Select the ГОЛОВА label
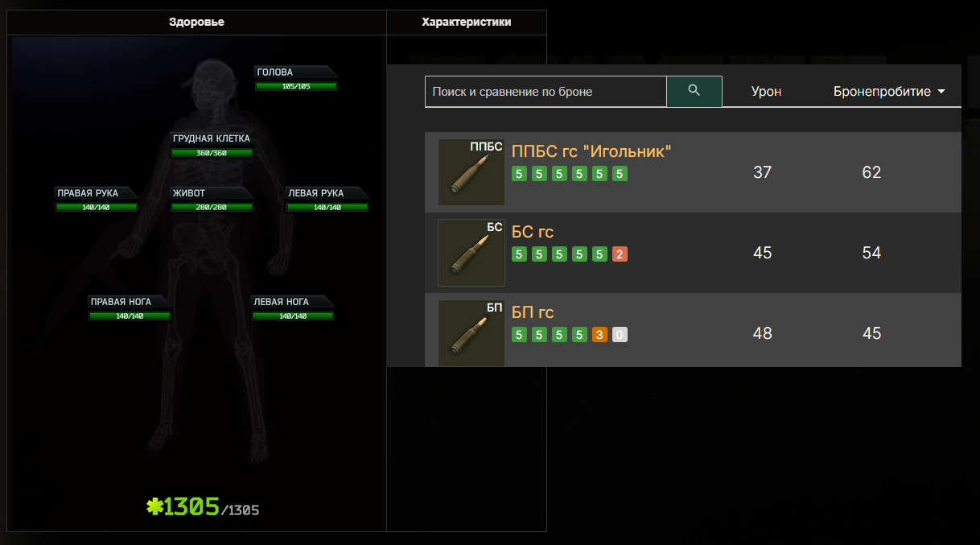 coord(275,72)
